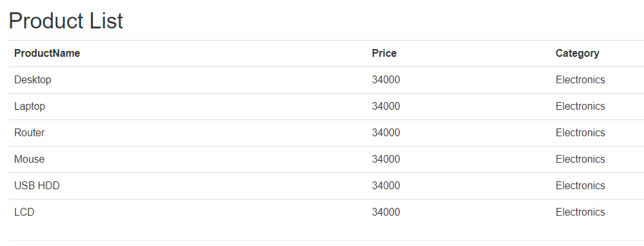Click the Desktop product name cell
This screenshot has width=644, height=246.
point(33,80)
